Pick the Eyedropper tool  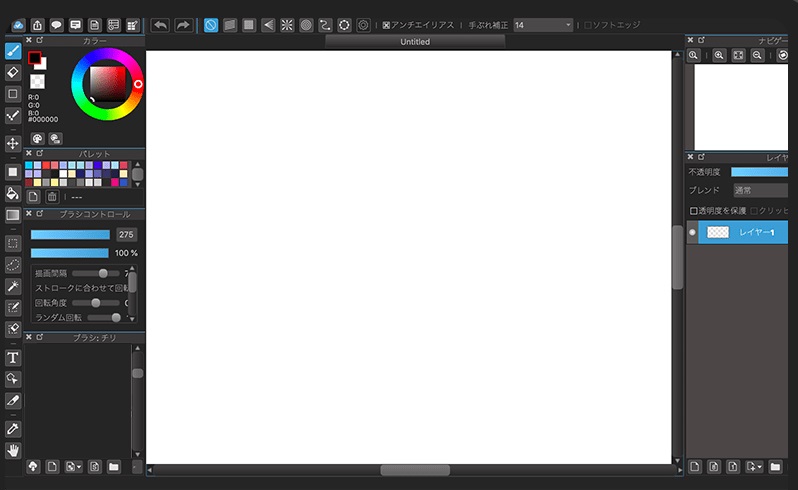[13, 429]
